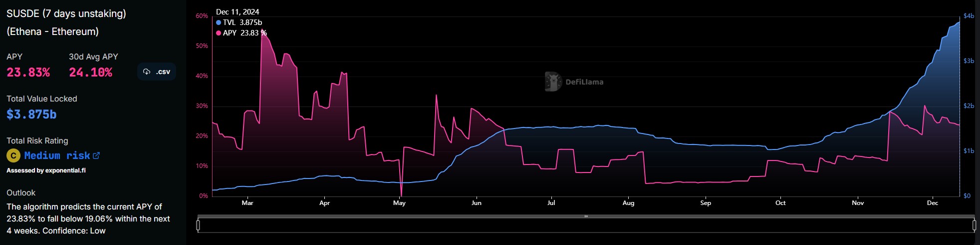Open the Medium risk rating link
Viewport: 980px width, 245px height.
pos(57,155)
